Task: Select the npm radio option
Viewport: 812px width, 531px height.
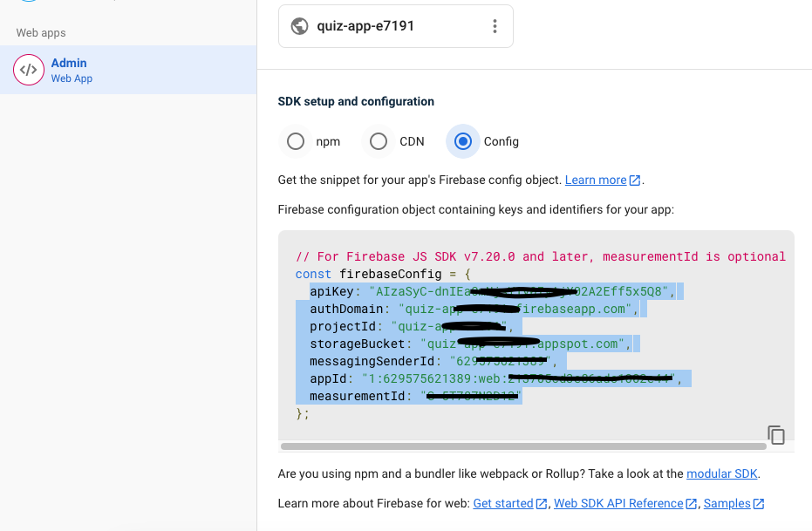Action: point(296,141)
